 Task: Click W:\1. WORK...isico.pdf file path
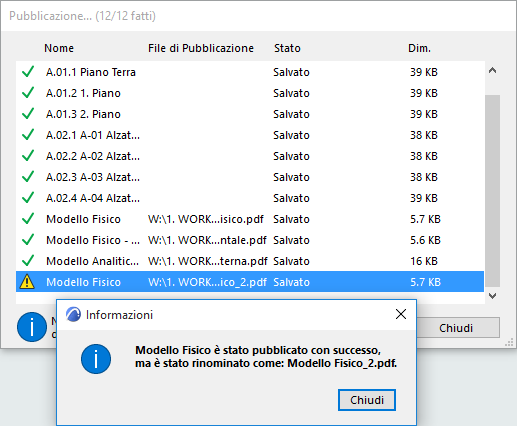coord(206,219)
